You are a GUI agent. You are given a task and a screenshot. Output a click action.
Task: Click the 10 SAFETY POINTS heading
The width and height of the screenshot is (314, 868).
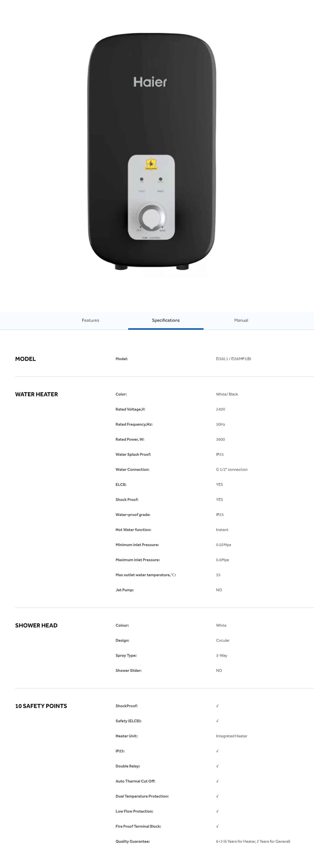[41, 706]
